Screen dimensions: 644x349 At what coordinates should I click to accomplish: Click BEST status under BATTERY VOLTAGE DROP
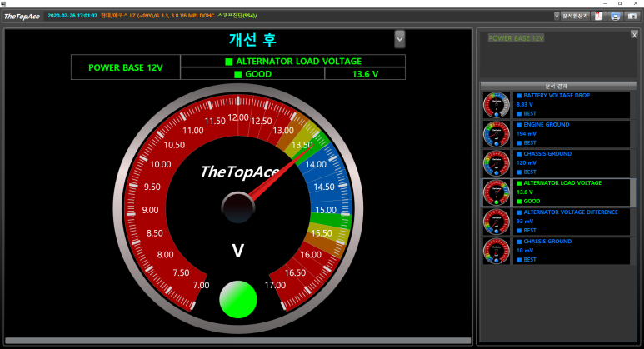527,114
